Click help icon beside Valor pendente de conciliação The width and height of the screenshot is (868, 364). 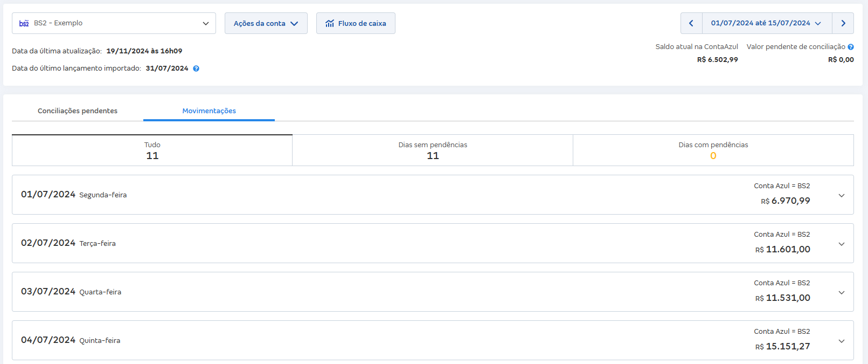coord(851,47)
